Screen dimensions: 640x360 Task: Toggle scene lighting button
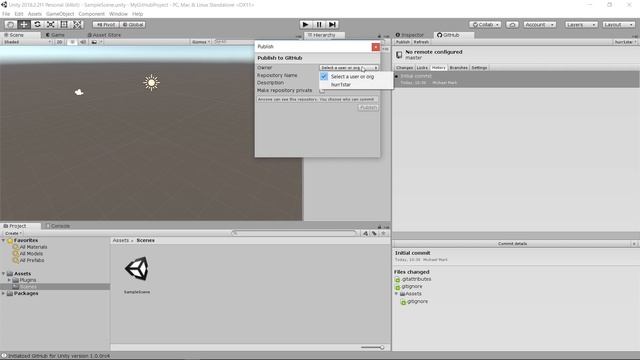pyautogui.click(x=72, y=42)
